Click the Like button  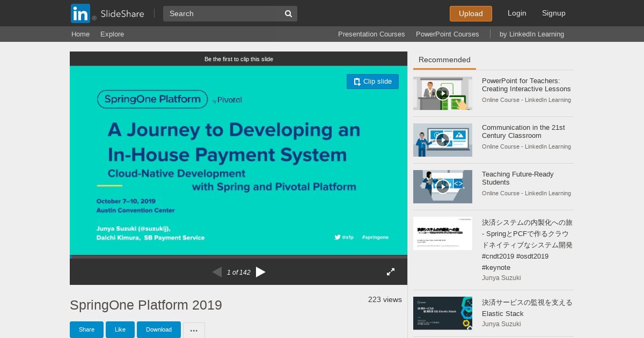(x=120, y=329)
